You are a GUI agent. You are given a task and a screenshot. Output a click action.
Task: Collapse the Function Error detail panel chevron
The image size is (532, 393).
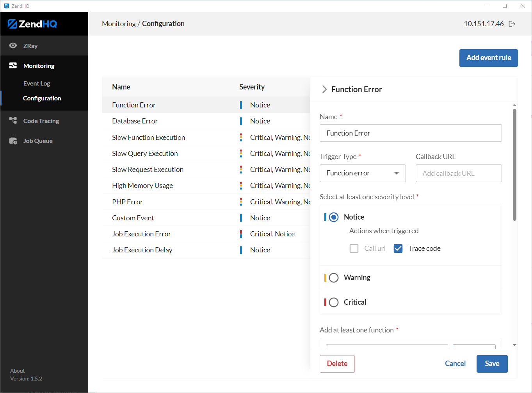tap(324, 89)
